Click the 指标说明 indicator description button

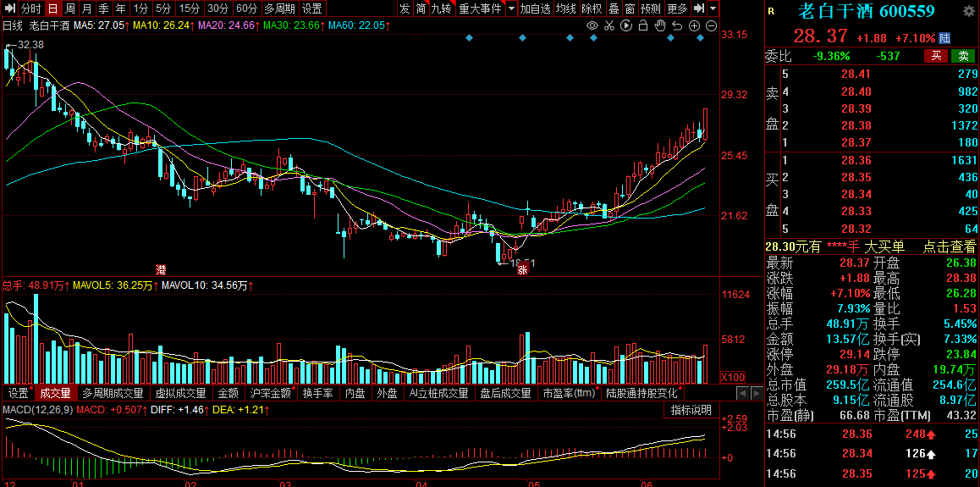click(691, 410)
